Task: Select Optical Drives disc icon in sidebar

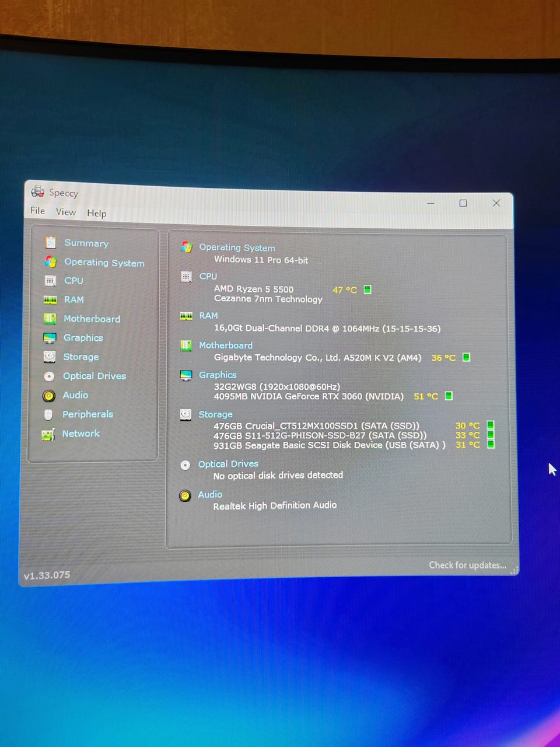Action: pos(50,376)
